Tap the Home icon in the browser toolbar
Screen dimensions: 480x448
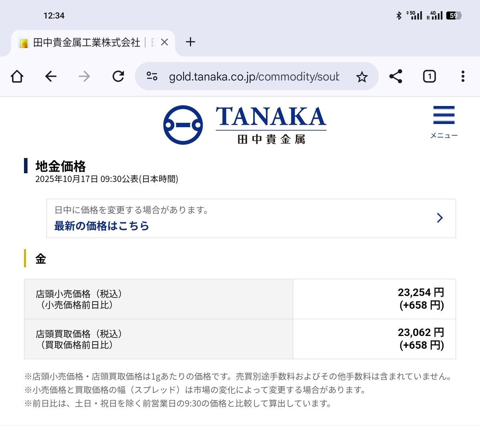pos(17,76)
